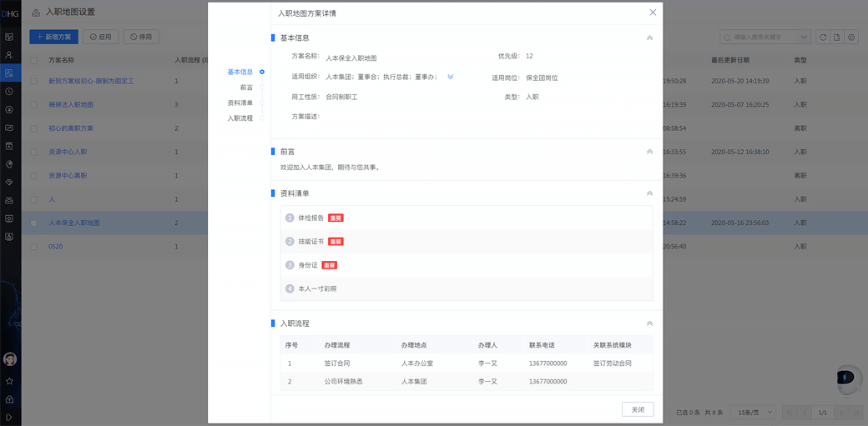Collapse the 资料清单 section
Image resolution: width=868 pixels, height=426 pixels.
pos(649,193)
